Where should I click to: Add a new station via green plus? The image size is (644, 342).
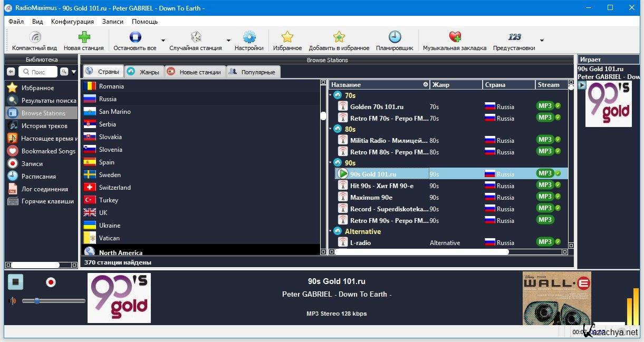tap(83, 38)
